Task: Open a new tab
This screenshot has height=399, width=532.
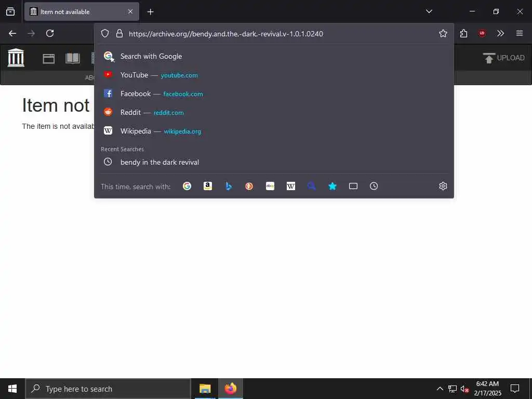Action: pos(150,12)
